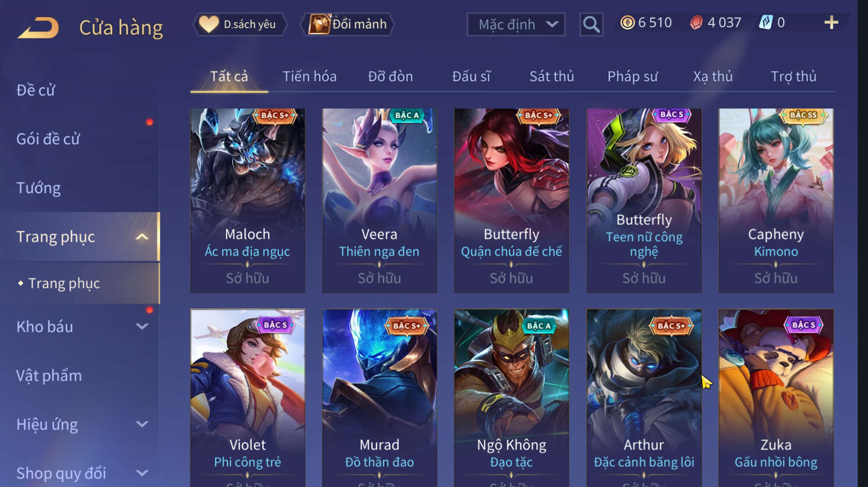The height and width of the screenshot is (487, 868).
Task: Open Đổi mảnh chest exchange
Action: (347, 24)
